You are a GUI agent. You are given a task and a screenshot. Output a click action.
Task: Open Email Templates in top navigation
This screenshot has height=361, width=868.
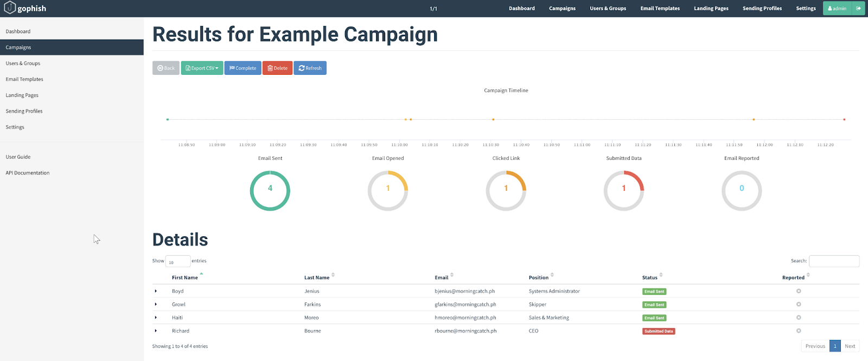pos(660,9)
